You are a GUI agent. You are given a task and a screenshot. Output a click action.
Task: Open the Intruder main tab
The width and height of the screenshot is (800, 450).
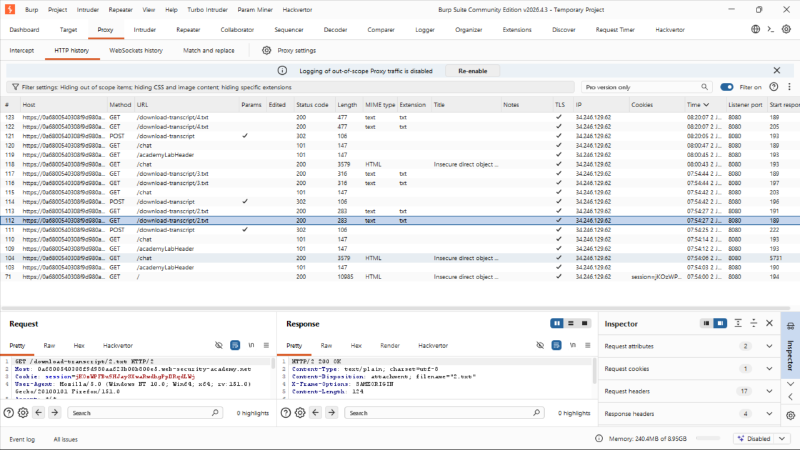pos(144,30)
